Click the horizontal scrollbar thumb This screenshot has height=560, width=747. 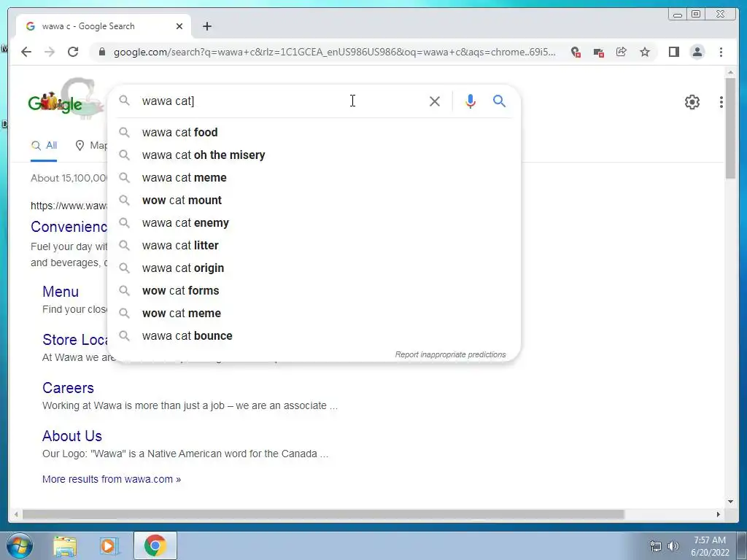tap(323, 514)
